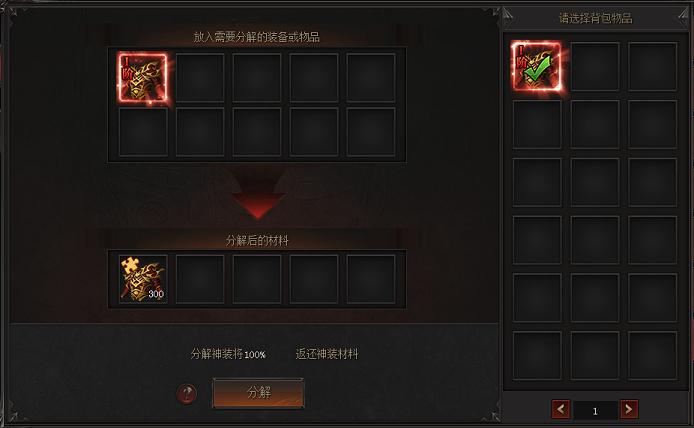Select the second slot in decomposition grid
This screenshot has width=694, height=428.
coord(200,78)
